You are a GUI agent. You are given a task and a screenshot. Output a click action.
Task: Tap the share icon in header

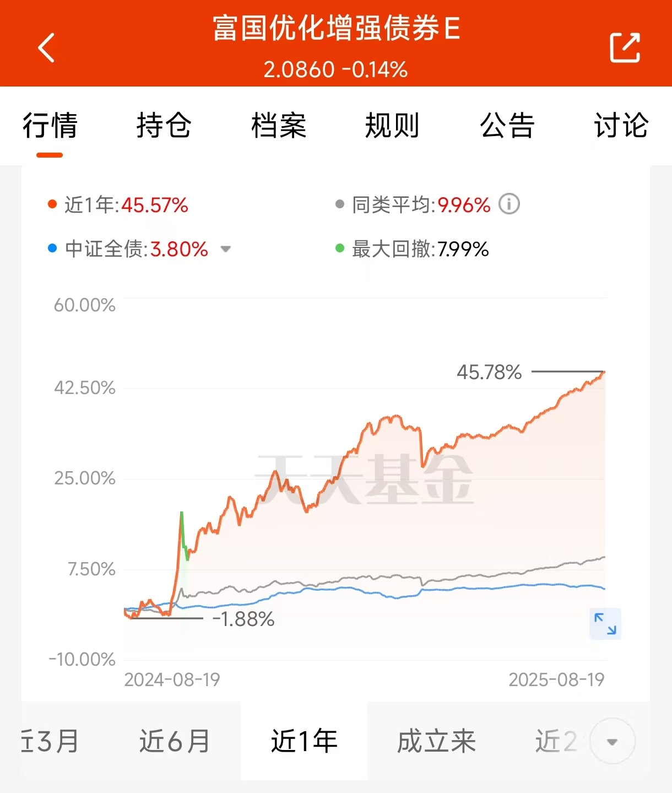(x=625, y=47)
